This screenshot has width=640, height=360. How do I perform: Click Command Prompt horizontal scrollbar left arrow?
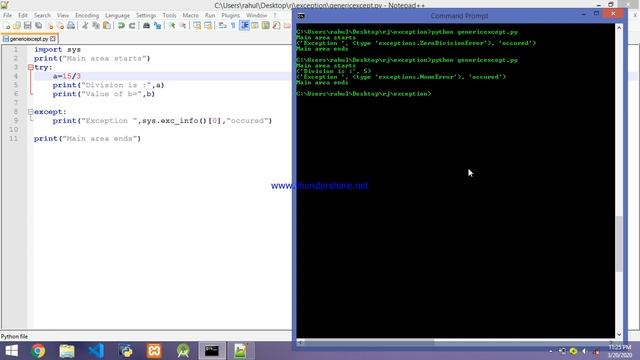coord(300,342)
